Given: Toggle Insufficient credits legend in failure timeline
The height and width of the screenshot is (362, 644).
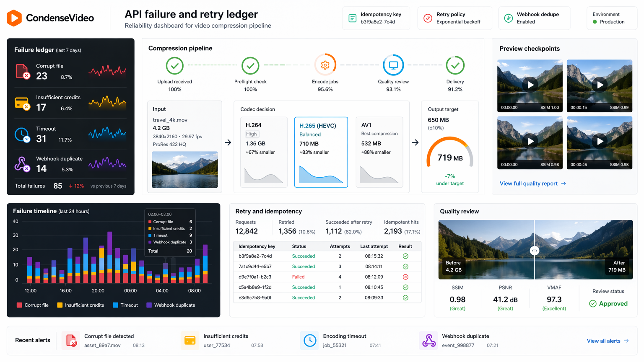Looking at the screenshot, I should click(80, 305).
